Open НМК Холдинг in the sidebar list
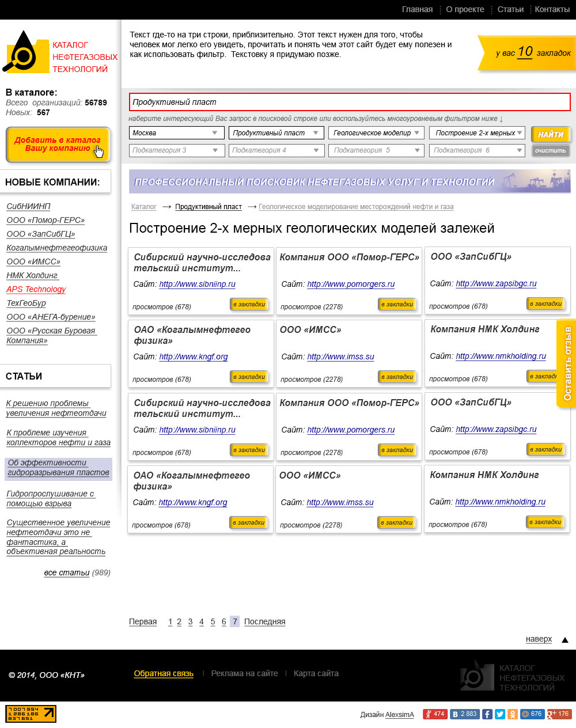 [32, 275]
